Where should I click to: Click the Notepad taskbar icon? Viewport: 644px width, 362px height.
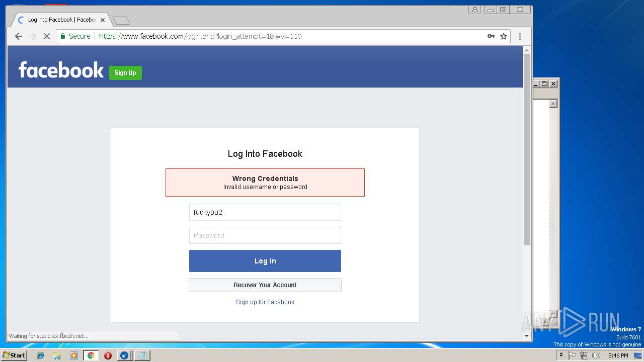pos(142,355)
